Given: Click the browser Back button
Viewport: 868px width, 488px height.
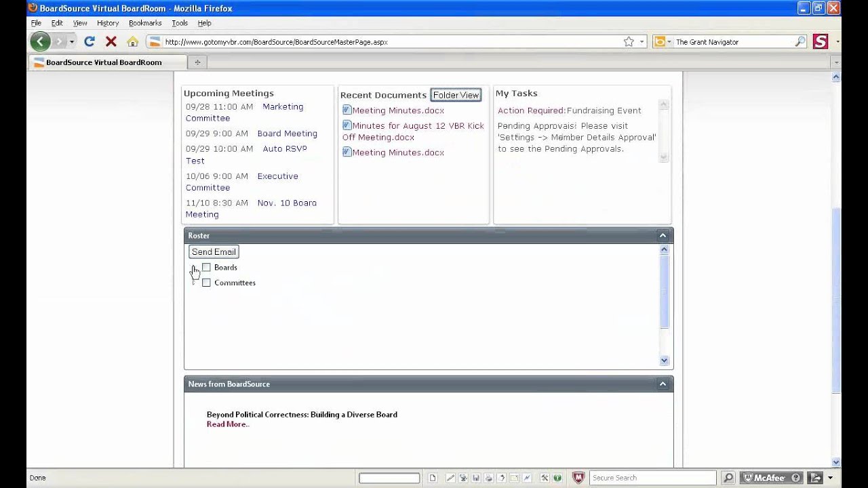Looking at the screenshot, I should pos(40,41).
